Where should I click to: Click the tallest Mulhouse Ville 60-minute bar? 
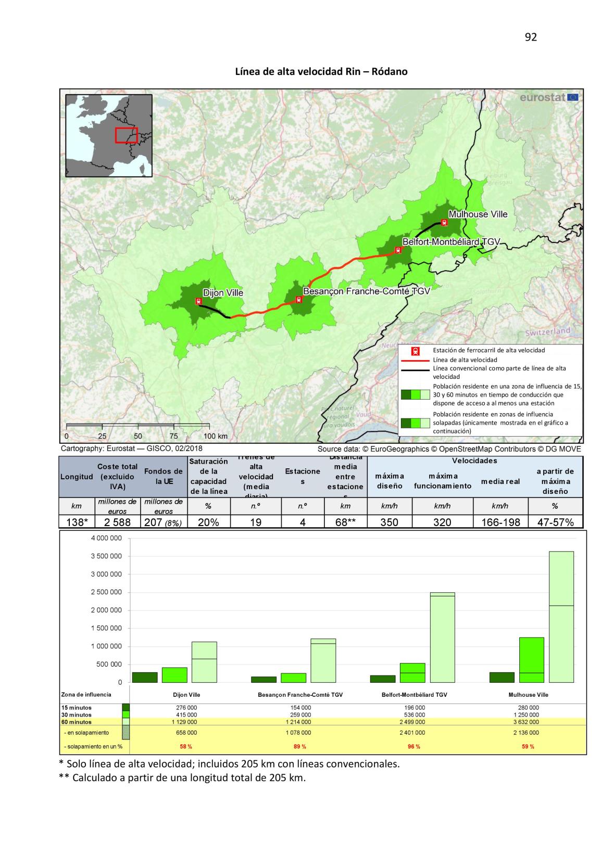(x=561, y=617)
